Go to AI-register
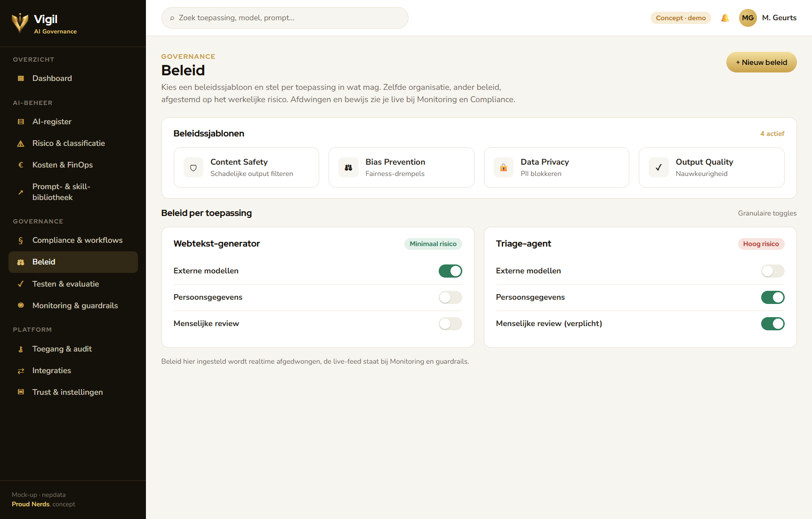The height and width of the screenshot is (519, 812). coord(73,122)
